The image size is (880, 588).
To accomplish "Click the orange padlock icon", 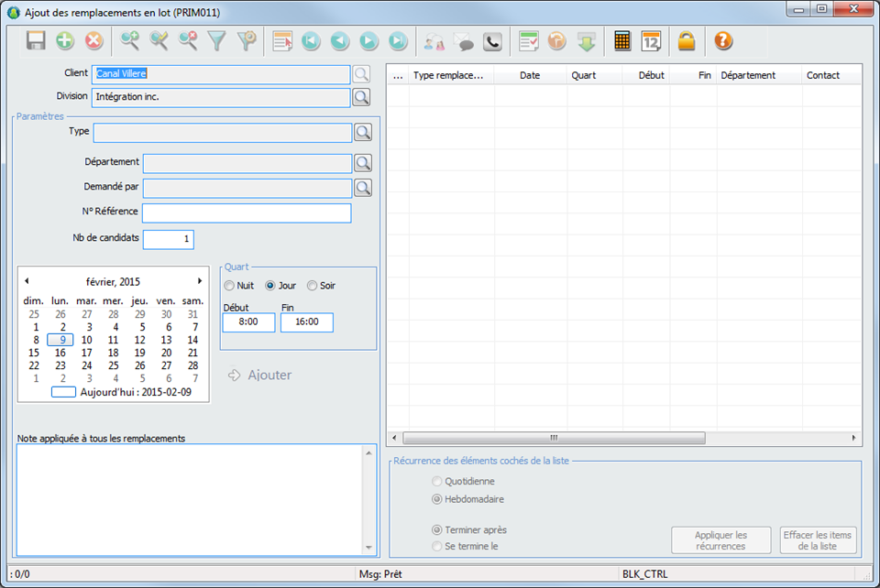I will tap(686, 40).
